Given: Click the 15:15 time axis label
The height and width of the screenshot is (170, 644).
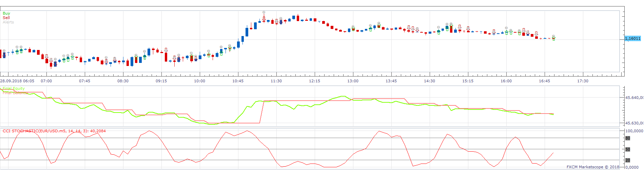Looking at the screenshot, I should [468, 81].
